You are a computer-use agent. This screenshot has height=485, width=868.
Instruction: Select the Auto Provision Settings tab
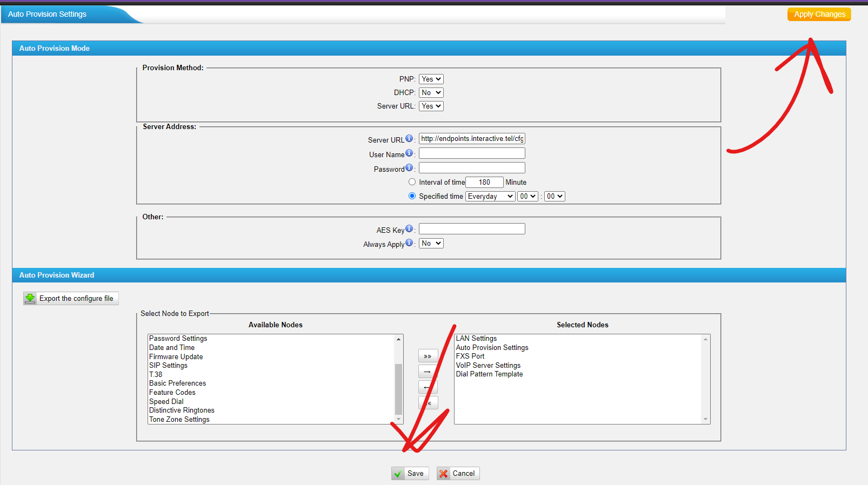(x=48, y=14)
